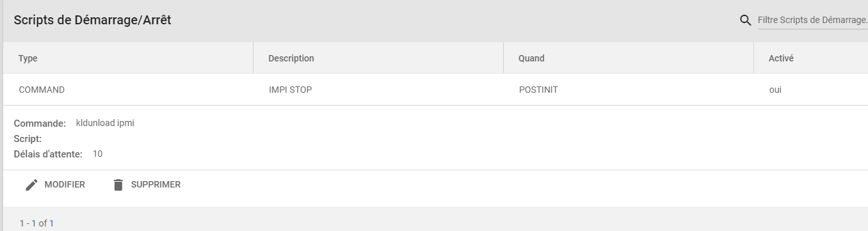Click the pencil edit icon

(31, 185)
